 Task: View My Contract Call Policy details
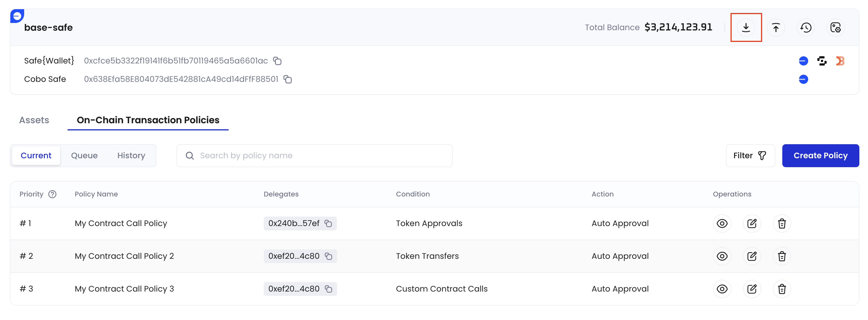[x=722, y=223]
